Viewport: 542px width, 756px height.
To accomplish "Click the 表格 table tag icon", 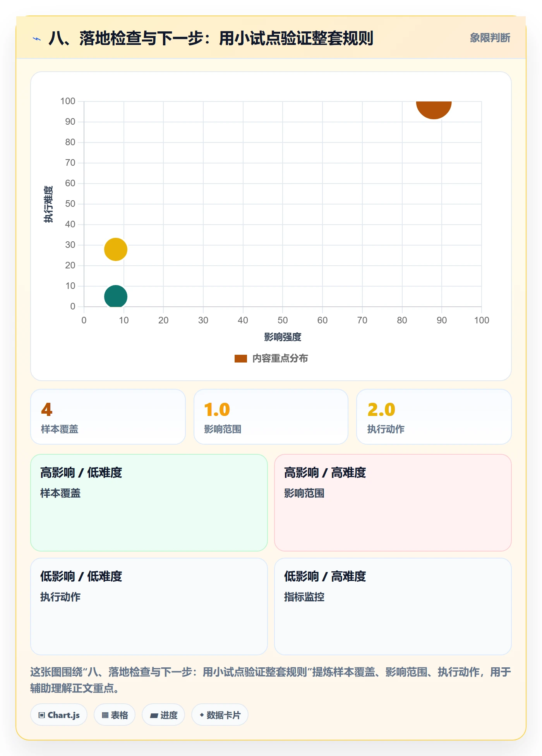I will point(105,715).
